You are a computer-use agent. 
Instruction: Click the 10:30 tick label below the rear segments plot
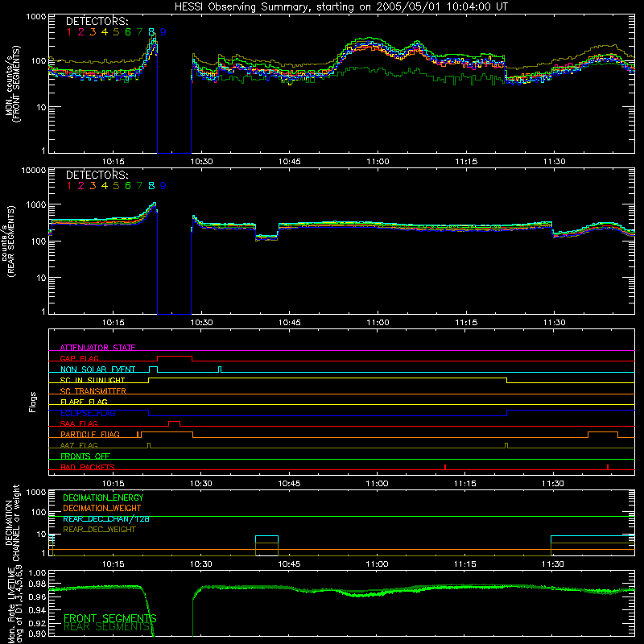pyautogui.click(x=201, y=323)
